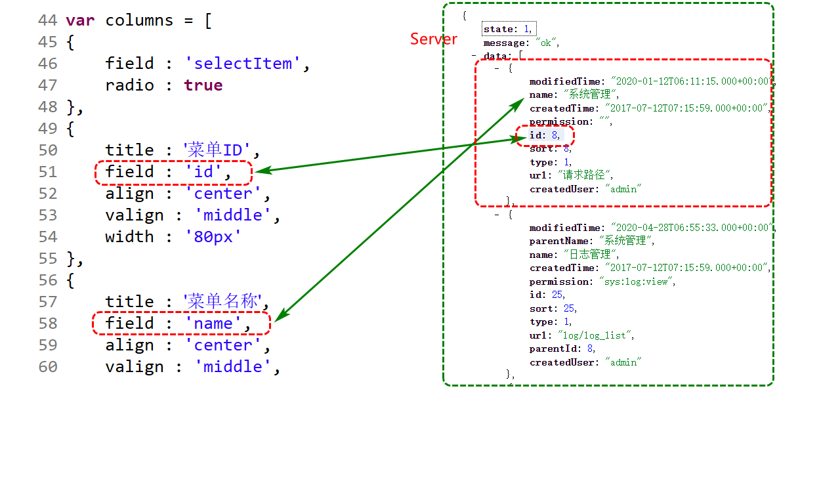Image resolution: width=840 pixels, height=504 pixels.
Task: Click the radio : true code line
Action: 164,85
